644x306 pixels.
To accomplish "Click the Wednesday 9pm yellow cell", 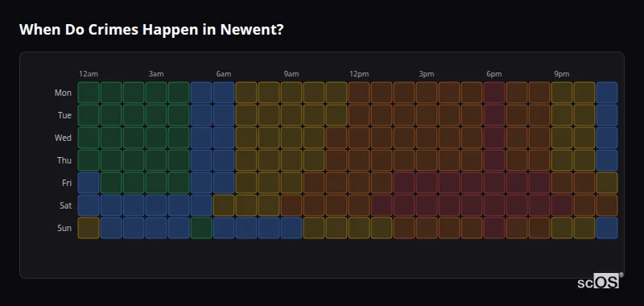I will [x=562, y=138].
